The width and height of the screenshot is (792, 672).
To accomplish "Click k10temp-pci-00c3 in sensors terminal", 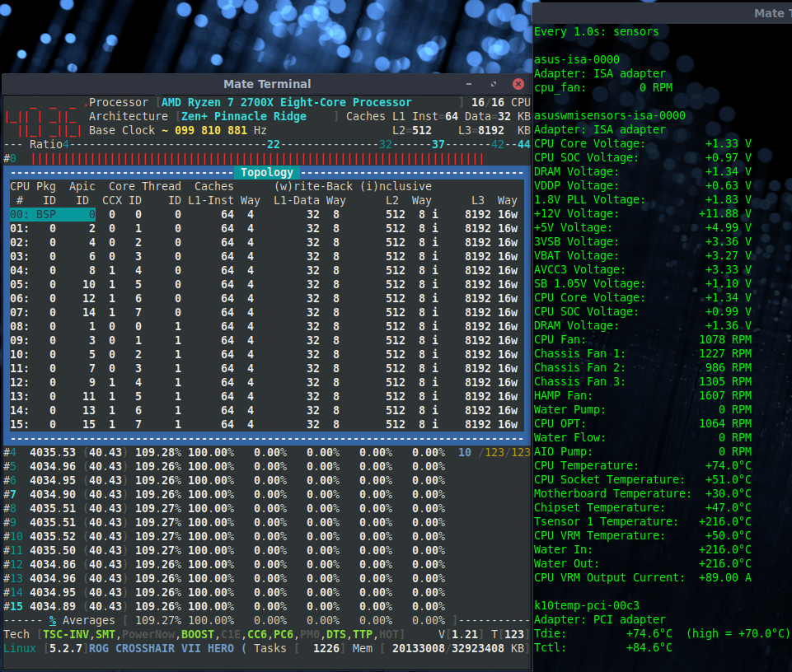I will [x=587, y=606].
